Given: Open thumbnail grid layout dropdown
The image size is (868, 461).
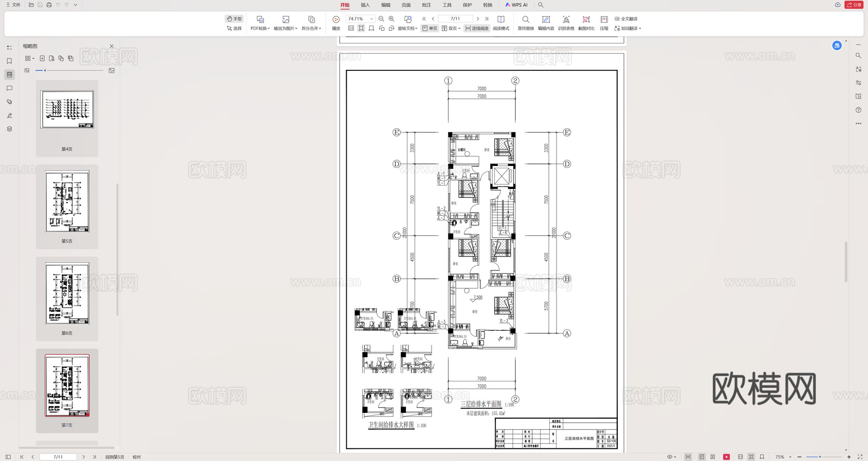Looking at the screenshot, I should (x=29, y=58).
